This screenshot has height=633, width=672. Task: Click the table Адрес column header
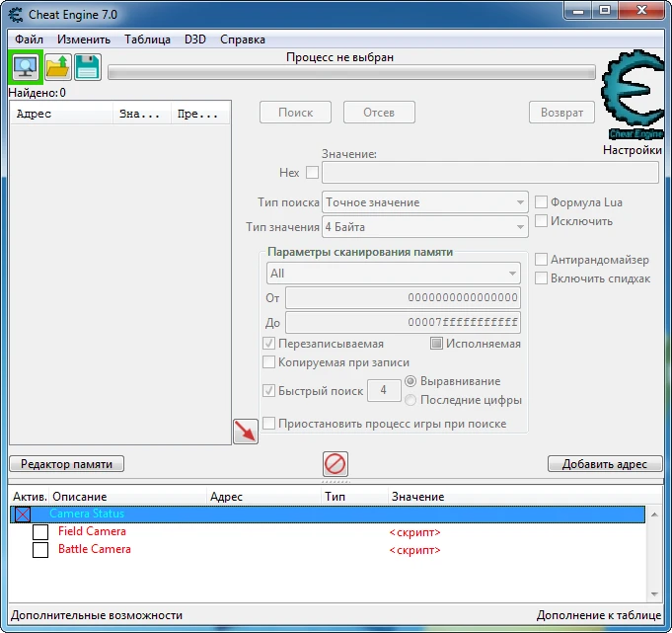point(264,497)
